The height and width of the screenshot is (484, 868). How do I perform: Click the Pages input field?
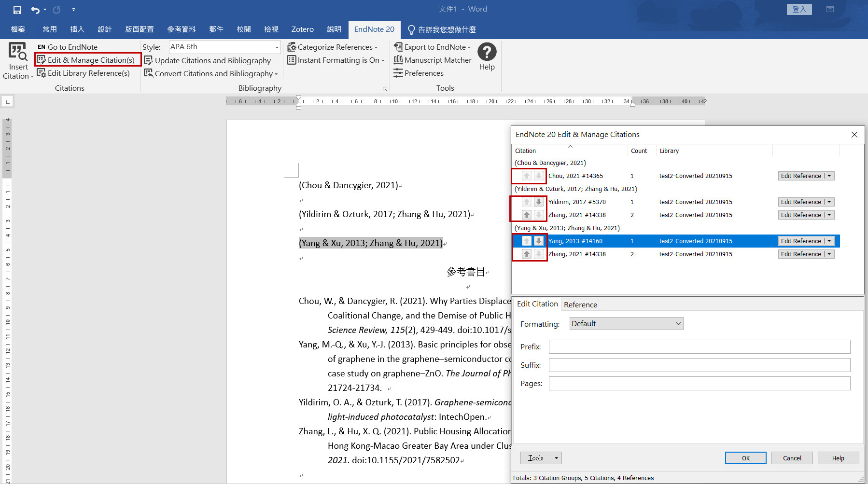(x=699, y=383)
